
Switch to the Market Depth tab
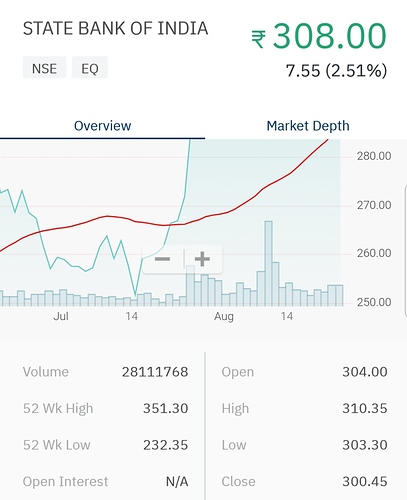click(x=308, y=126)
